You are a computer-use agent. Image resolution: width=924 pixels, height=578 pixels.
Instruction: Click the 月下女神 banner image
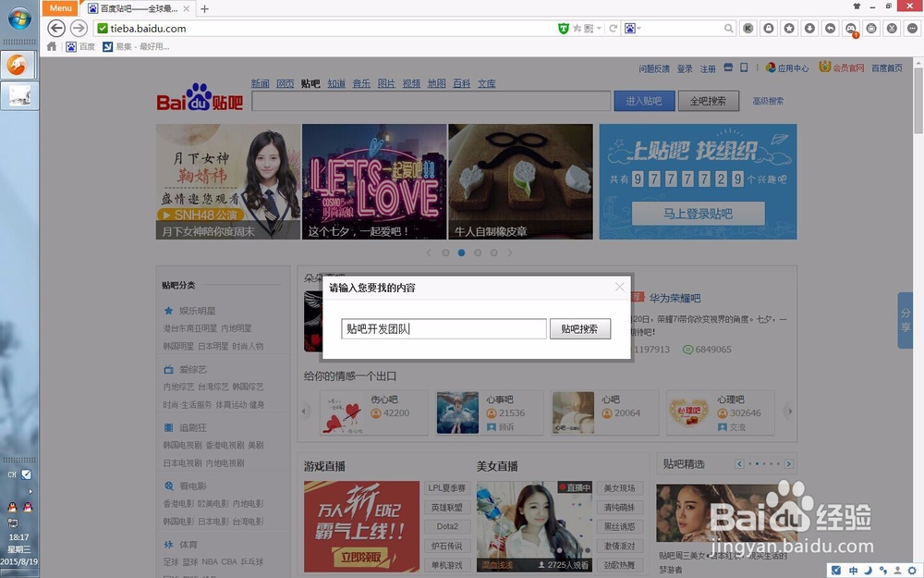(x=228, y=181)
